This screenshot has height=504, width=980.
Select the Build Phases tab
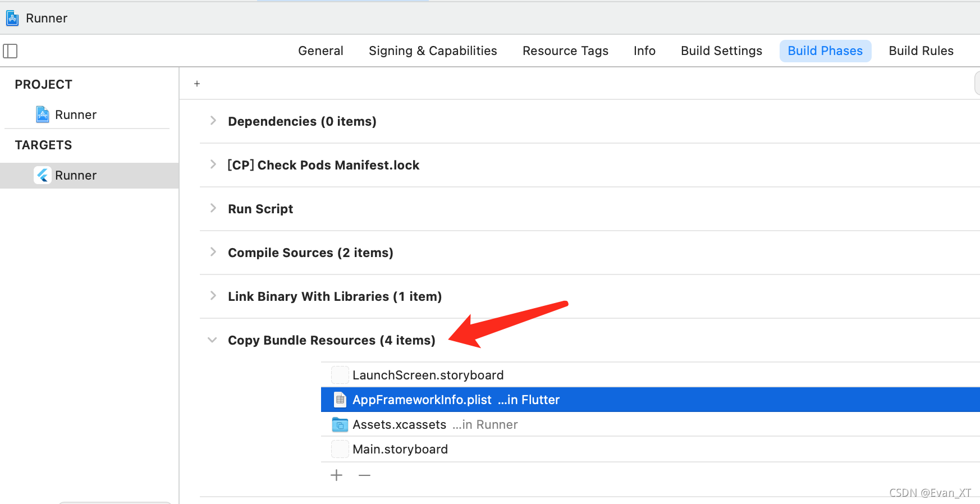click(825, 51)
